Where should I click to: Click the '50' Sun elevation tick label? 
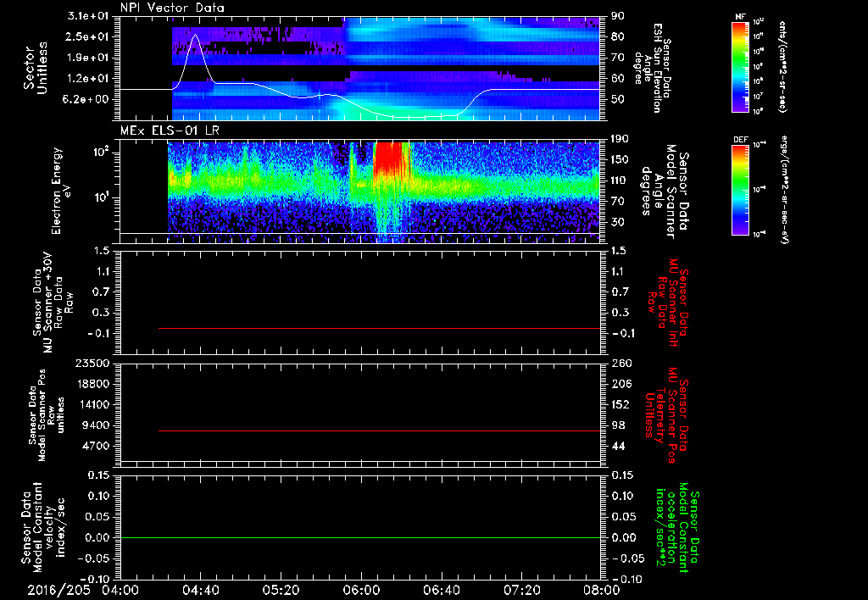click(x=617, y=100)
